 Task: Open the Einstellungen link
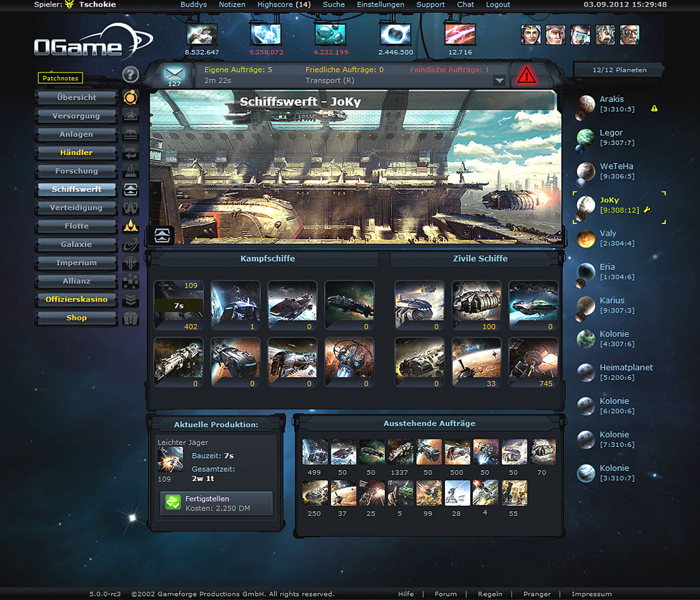pos(380,5)
